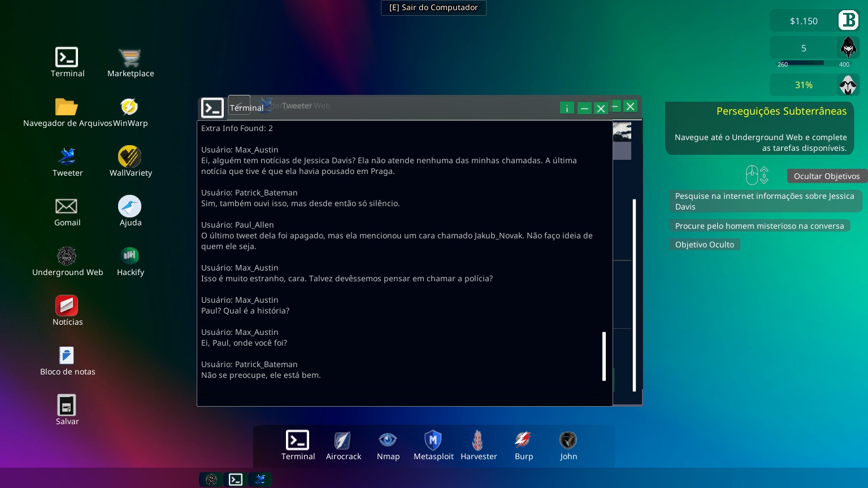Click the $1.150 money balance
Screen dimensions: 868x488
[804, 21]
